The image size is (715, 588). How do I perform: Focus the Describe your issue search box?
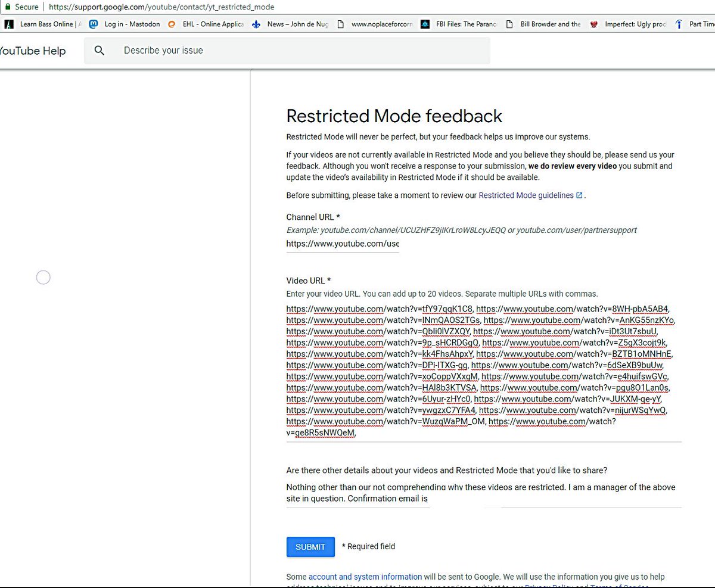click(287, 51)
